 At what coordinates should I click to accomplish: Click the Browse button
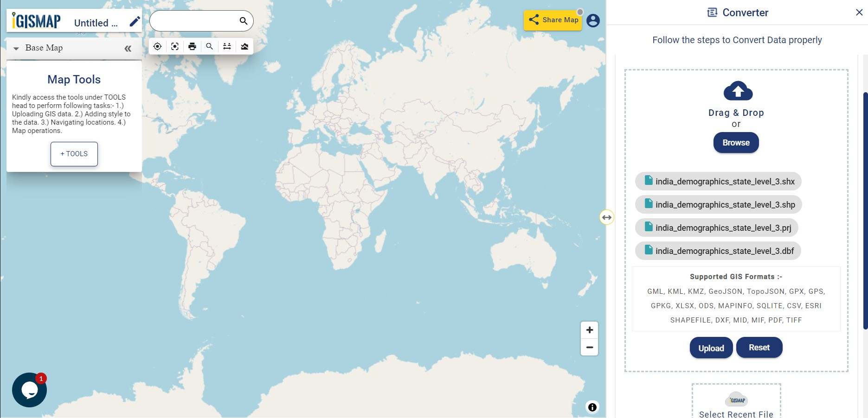pos(736,142)
